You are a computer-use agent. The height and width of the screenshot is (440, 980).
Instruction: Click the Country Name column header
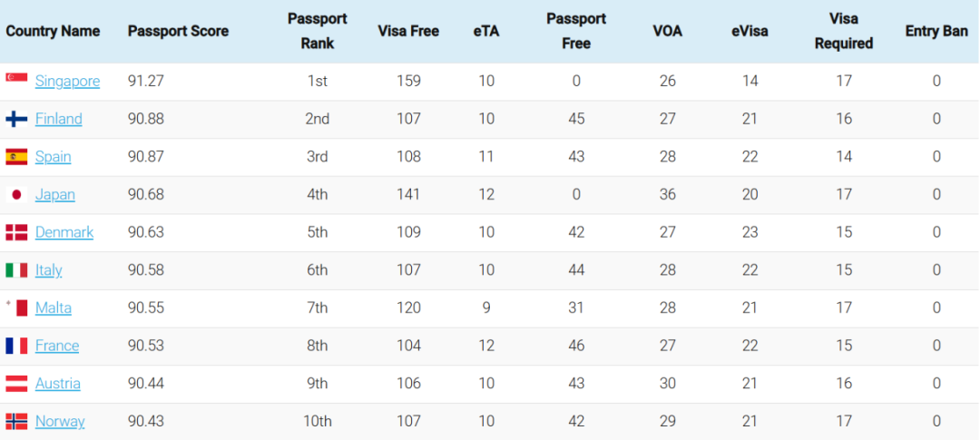[54, 31]
